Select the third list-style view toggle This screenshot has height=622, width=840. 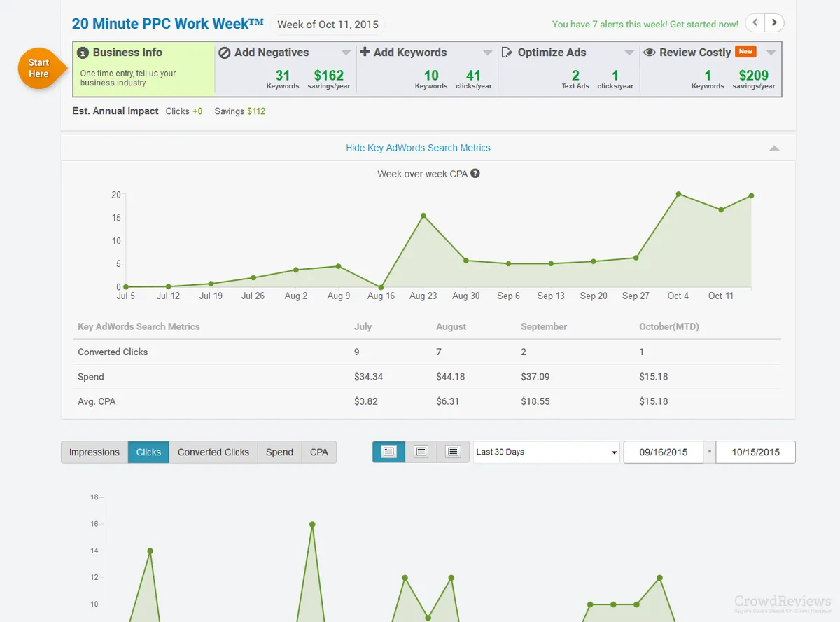(454, 452)
